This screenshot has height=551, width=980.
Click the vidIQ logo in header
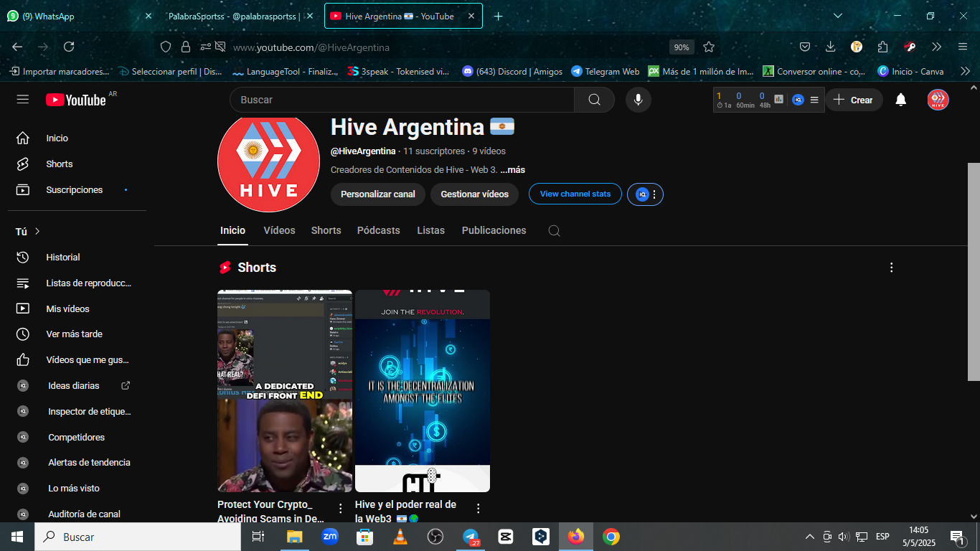[x=798, y=100]
